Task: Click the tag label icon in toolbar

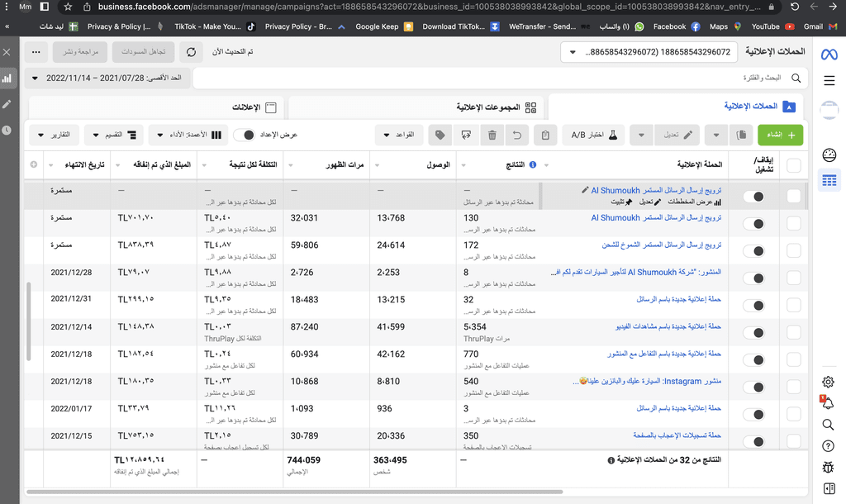Action: point(440,135)
